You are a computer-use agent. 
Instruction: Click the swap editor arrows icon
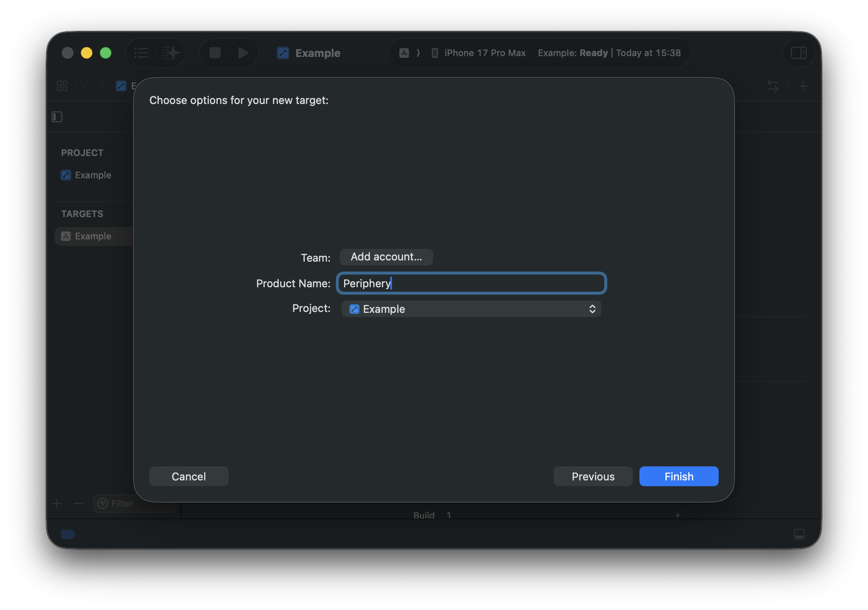click(772, 86)
